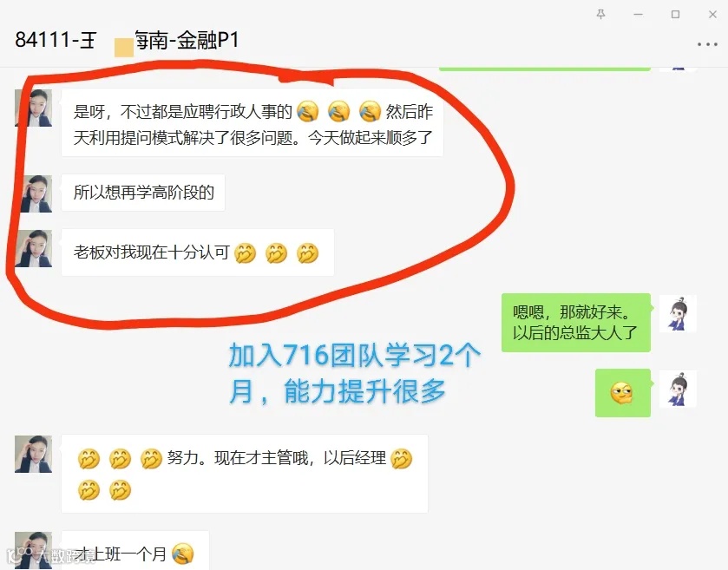The height and width of the screenshot is (570, 728).
Task: Close the chat window
Action: (712, 15)
